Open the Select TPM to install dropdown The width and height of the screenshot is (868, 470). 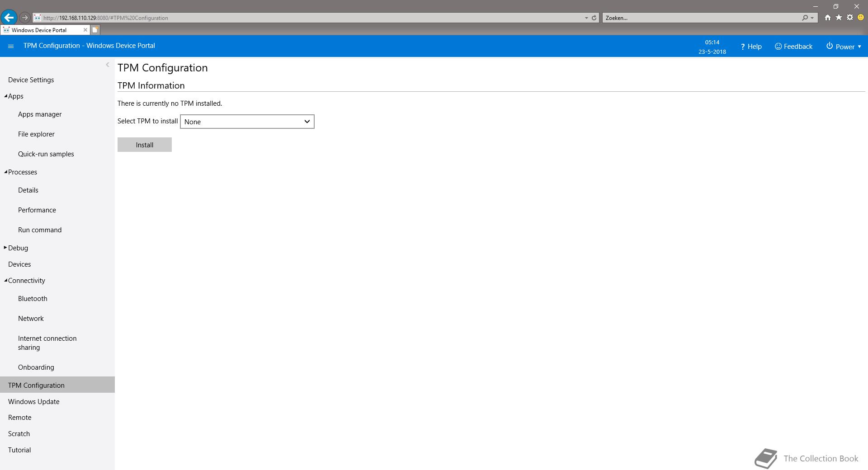(247, 122)
